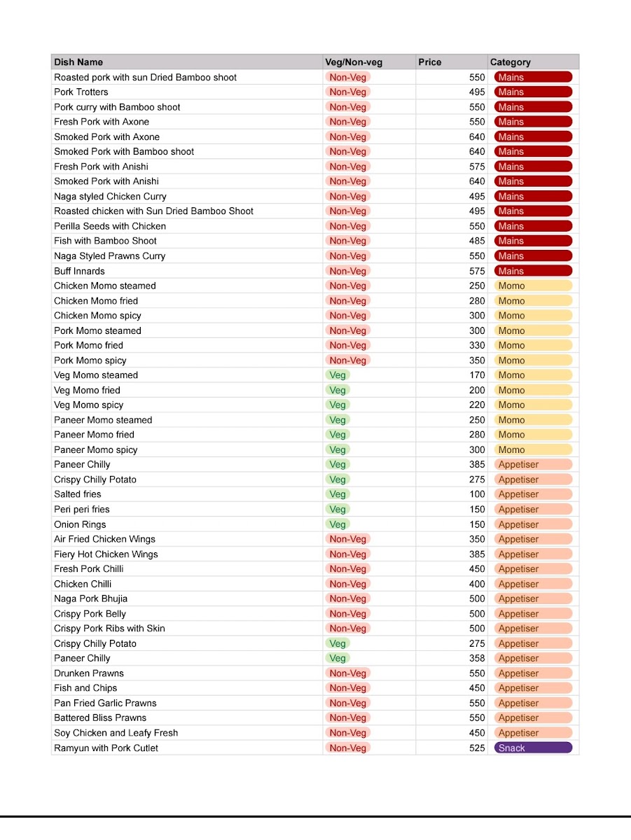This screenshot has height=840, width=631.
Task: Select the Veg tag for Veg Momo steamed
Action: click(x=338, y=375)
